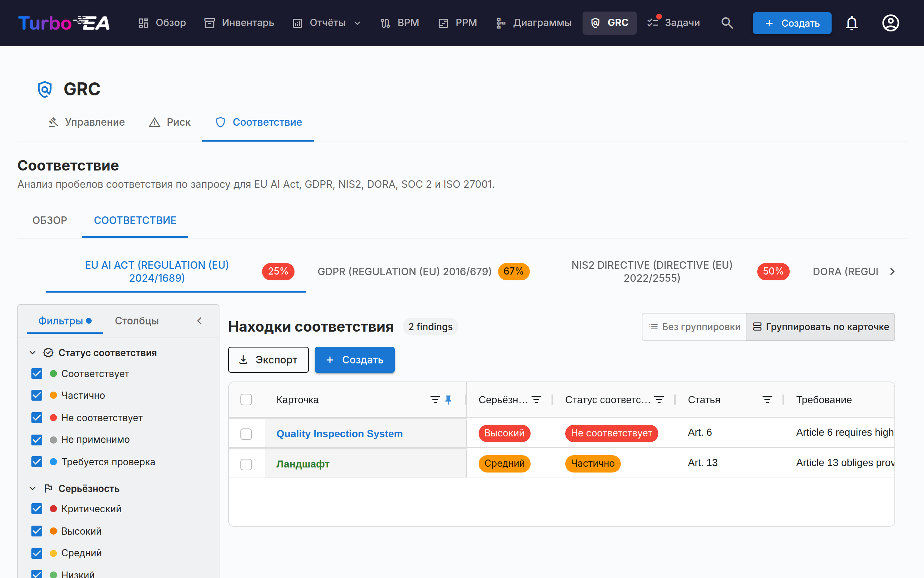Click the 67% compliance score badge
The image size is (924, 578).
point(514,271)
